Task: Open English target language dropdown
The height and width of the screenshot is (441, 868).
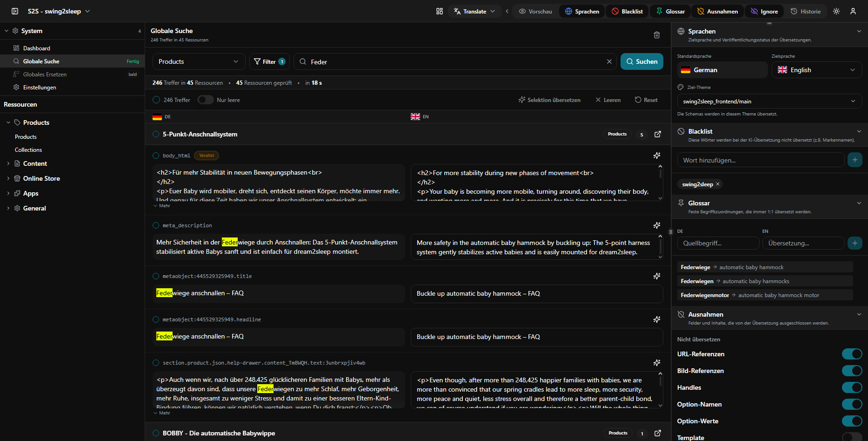Action: (817, 70)
